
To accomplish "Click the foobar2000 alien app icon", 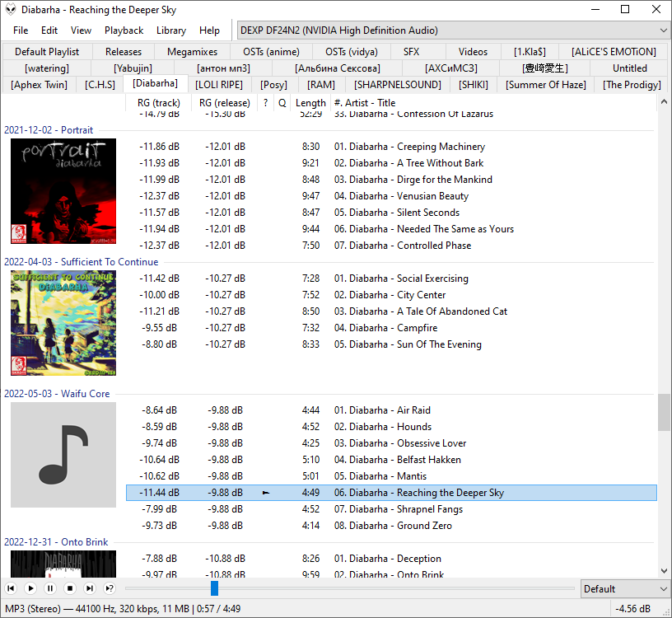I will coord(11,9).
